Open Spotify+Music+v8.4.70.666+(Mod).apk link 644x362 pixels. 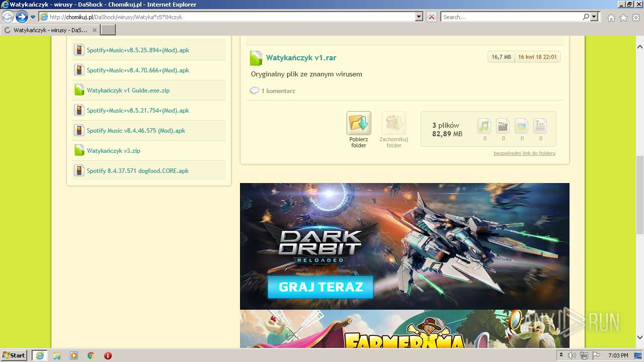[x=138, y=70]
